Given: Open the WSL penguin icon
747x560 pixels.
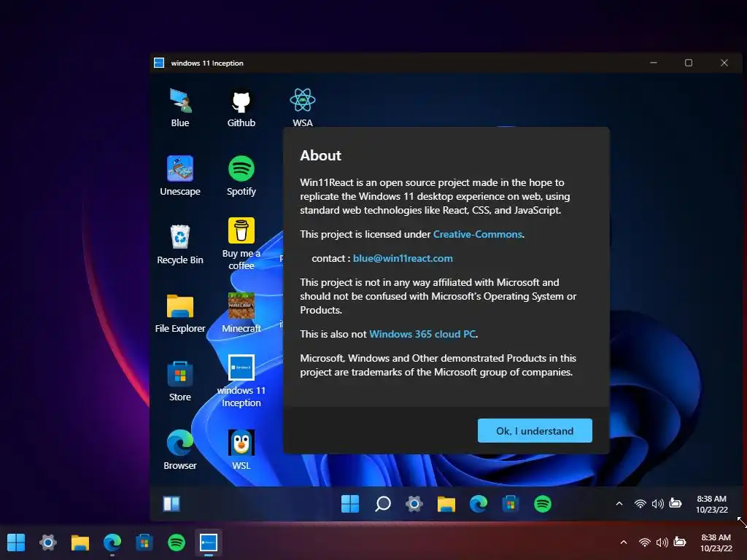Looking at the screenshot, I should (241, 450).
